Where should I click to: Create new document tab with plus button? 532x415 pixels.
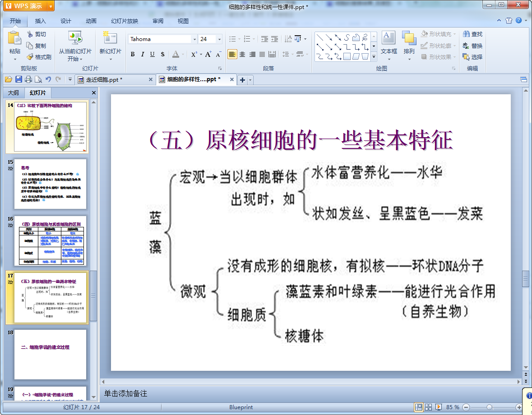242,80
